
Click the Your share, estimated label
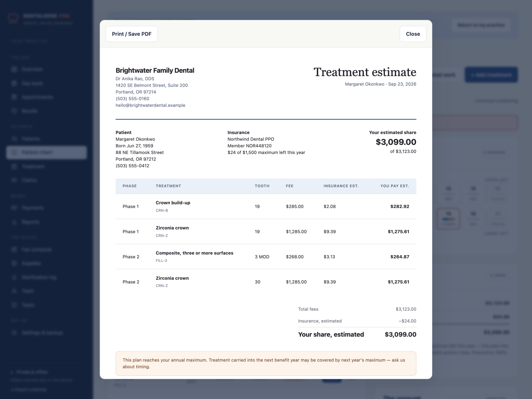[x=331, y=334]
